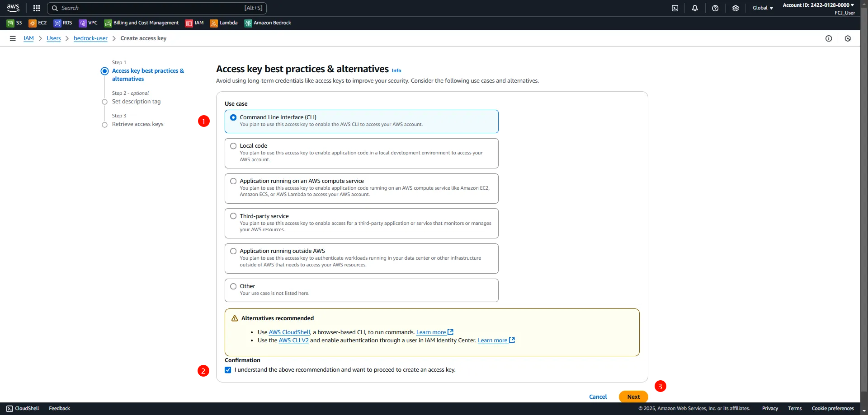Go to Set description tag step
The width and height of the screenshot is (868, 415).
click(x=136, y=102)
